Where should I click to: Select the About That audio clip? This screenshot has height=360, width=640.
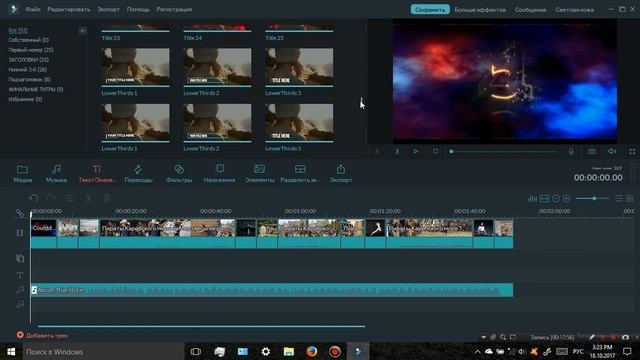tap(272, 290)
